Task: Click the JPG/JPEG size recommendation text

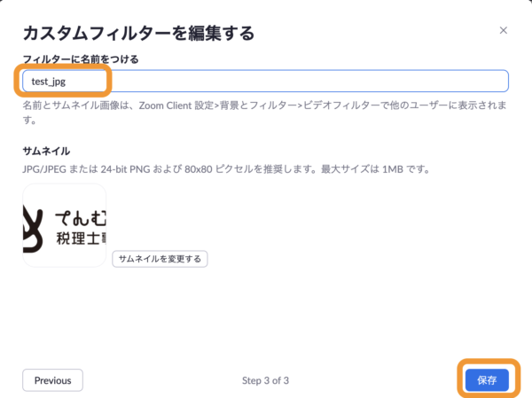Action: point(177,168)
